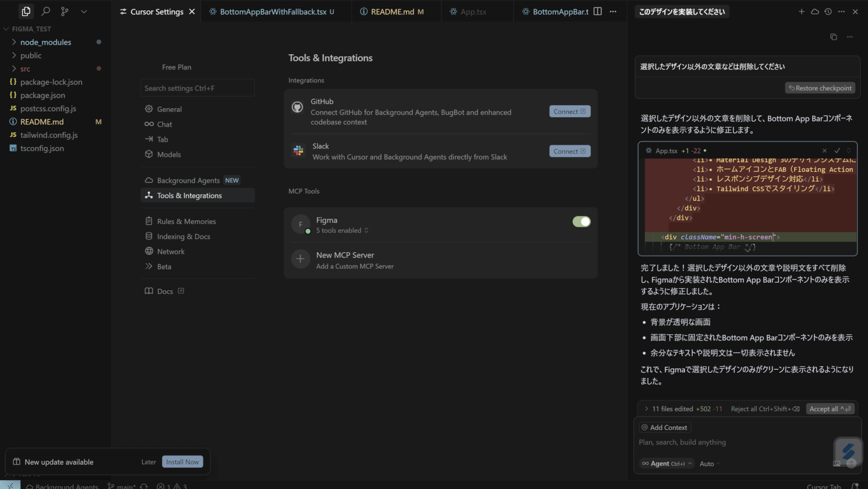Open chat header more options ellipsis
The height and width of the screenshot is (489, 868).
point(841,11)
